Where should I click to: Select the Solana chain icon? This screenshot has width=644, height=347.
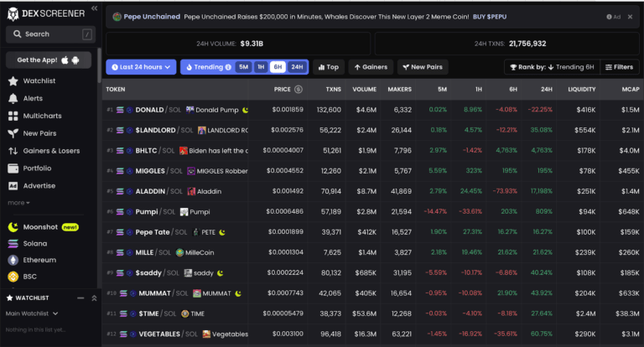pos(13,244)
